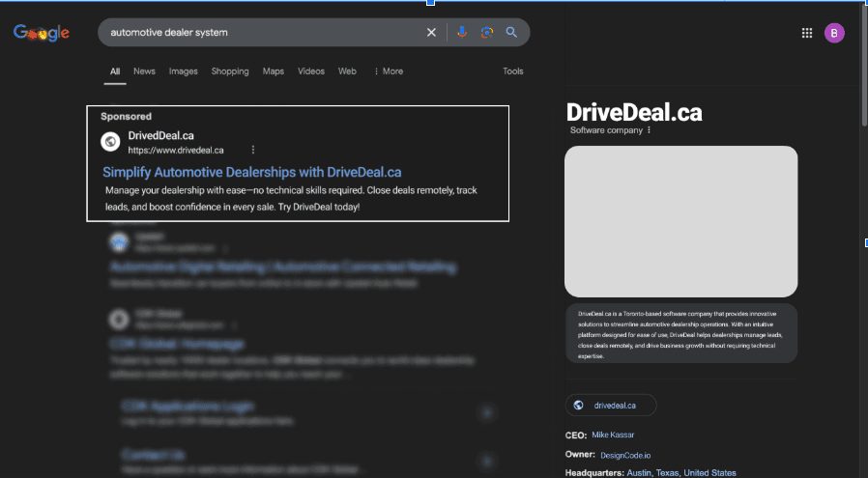Open the DesignCode.io owner link
This screenshot has height=478, width=868.
point(625,456)
